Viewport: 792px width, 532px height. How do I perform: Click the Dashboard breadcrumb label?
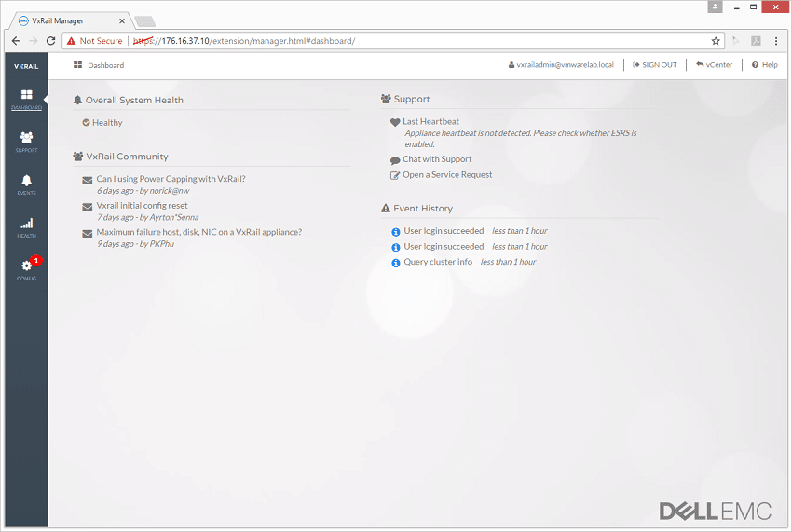[105, 65]
